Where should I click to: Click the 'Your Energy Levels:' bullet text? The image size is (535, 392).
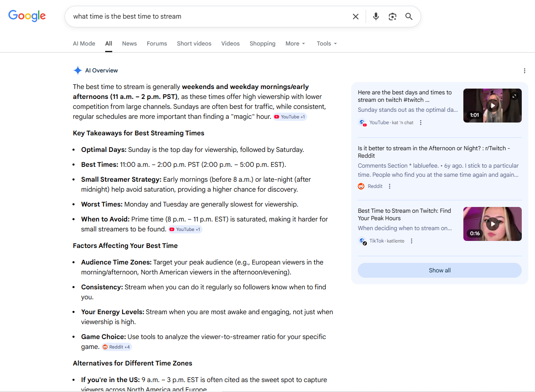click(113, 312)
